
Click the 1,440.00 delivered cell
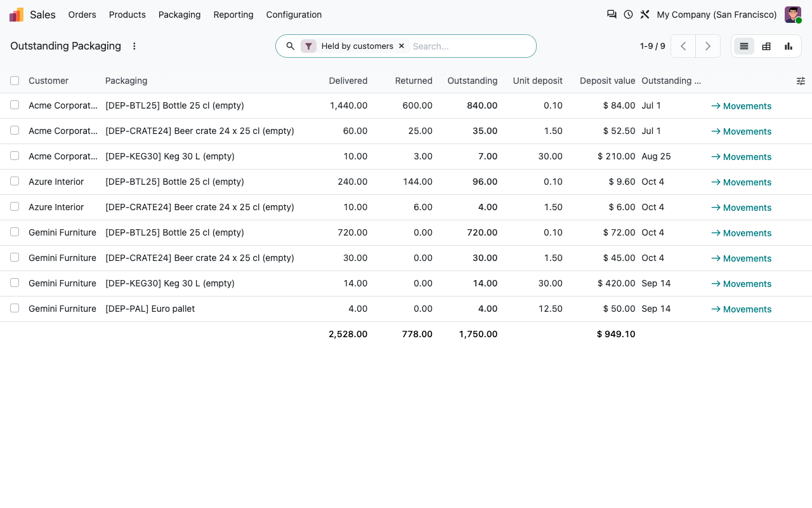point(348,105)
